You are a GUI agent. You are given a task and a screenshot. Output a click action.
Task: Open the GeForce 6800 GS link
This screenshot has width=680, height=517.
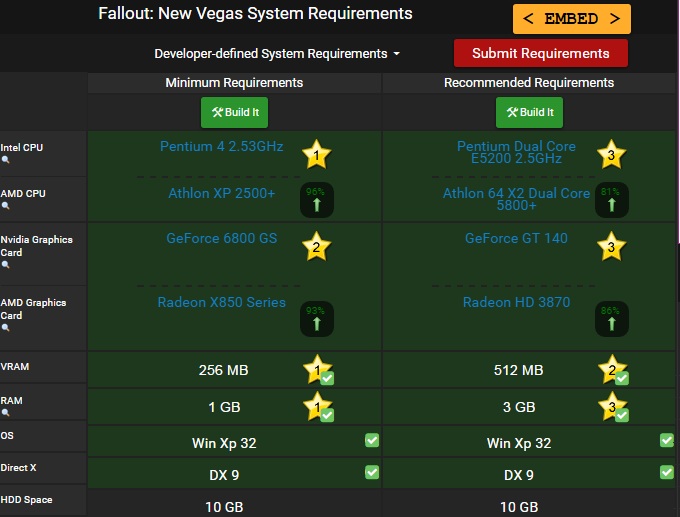coord(222,238)
